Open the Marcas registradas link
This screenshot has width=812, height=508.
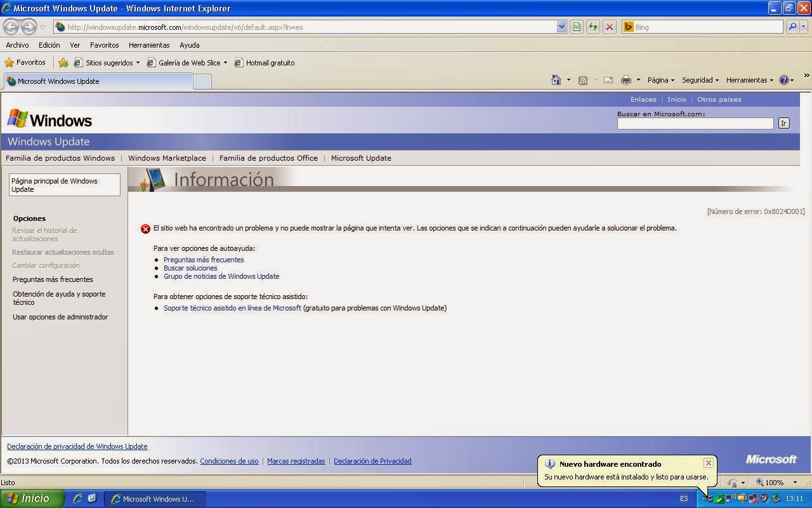296,461
